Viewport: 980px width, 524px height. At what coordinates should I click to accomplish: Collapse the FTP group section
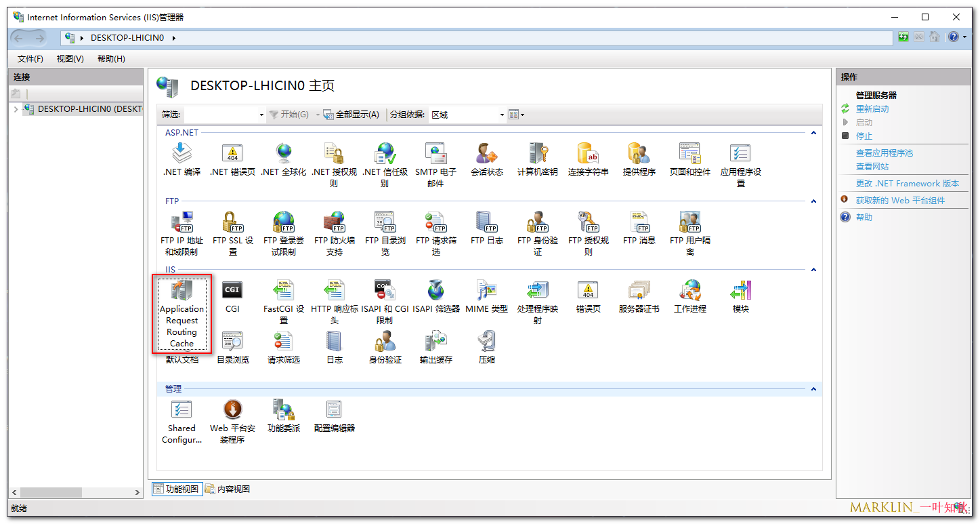[x=814, y=201]
